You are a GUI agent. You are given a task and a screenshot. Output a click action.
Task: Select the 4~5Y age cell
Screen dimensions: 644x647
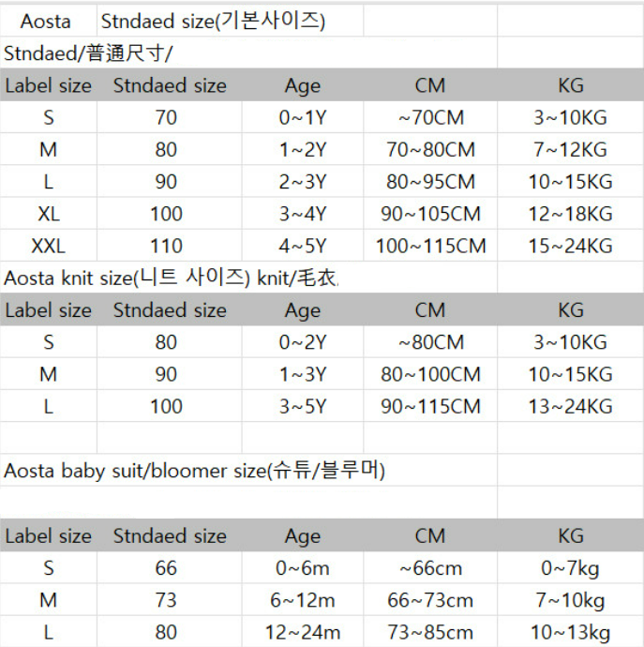click(303, 247)
